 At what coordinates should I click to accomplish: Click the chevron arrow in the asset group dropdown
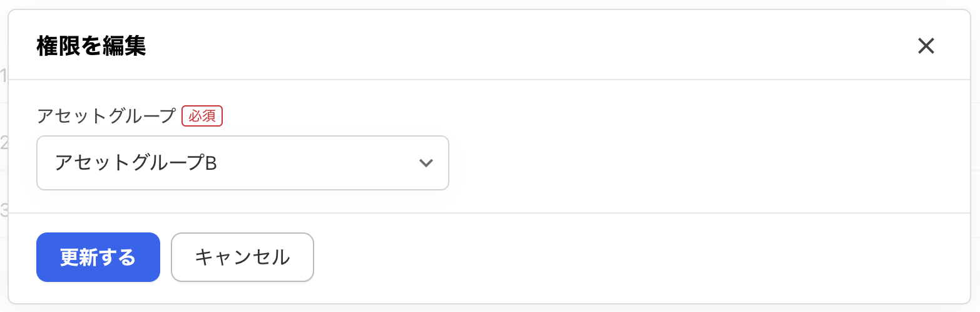(x=426, y=163)
